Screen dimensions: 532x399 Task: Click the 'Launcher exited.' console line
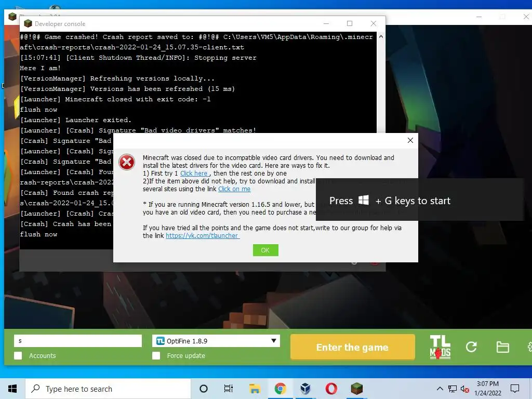tap(75, 120)
